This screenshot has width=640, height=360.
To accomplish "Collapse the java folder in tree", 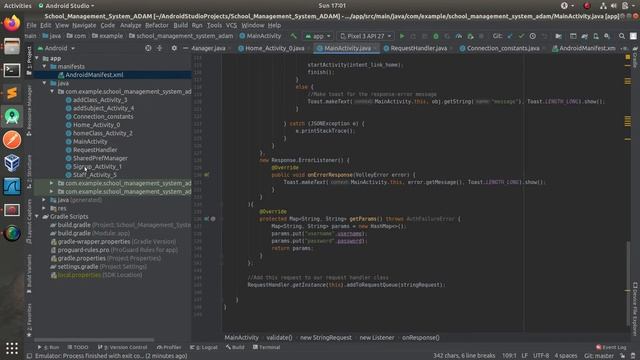I will click(45, 83).
